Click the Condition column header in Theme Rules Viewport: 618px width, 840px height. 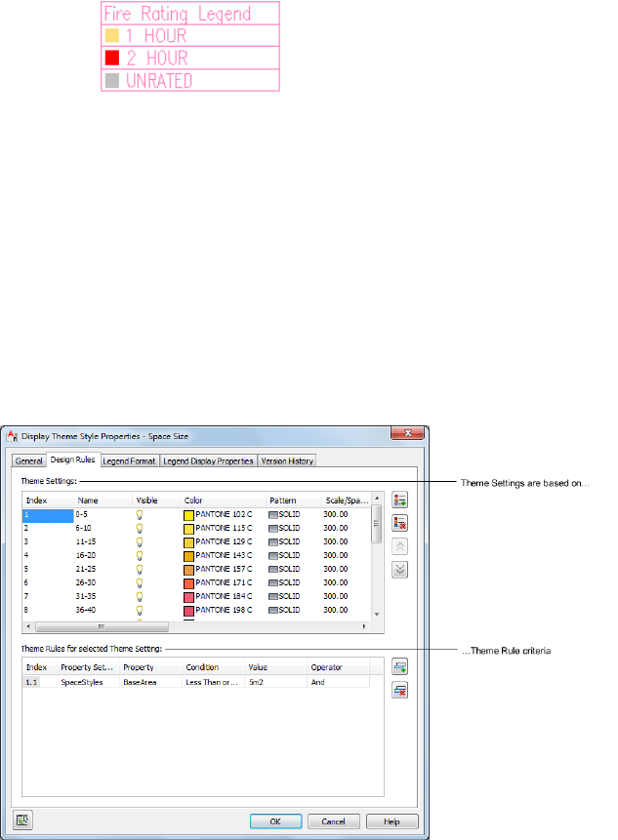[214, 667]
